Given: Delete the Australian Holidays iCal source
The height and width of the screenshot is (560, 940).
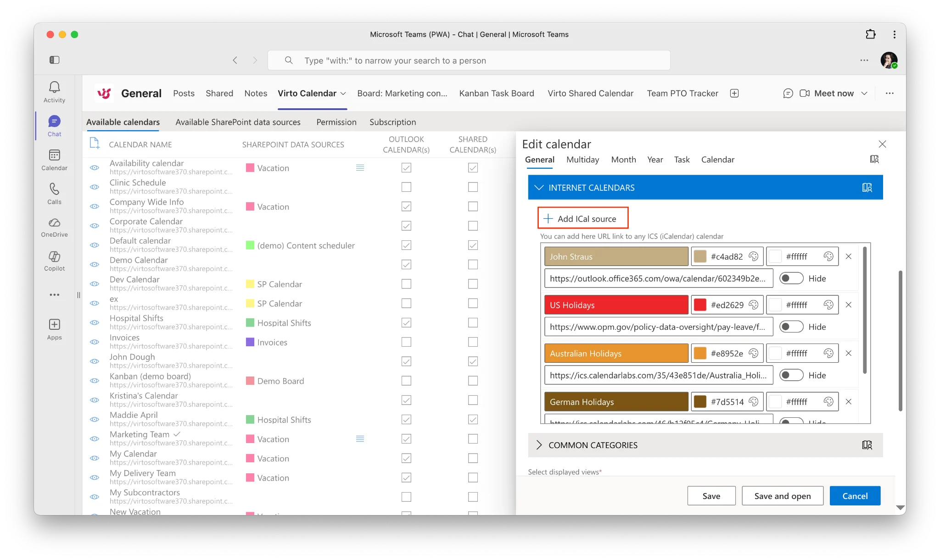Looking at the screenshot, I should click(849, 354).
